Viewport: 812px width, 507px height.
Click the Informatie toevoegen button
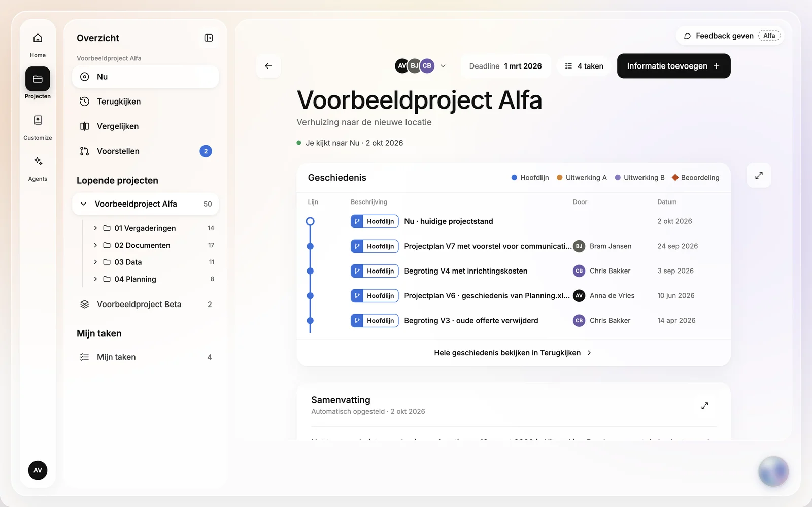673,66
